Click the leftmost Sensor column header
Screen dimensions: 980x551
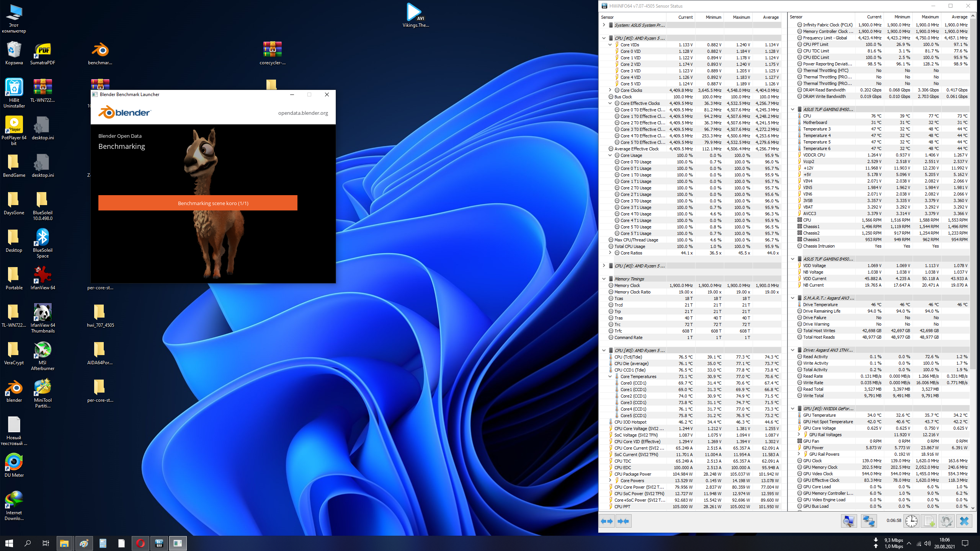632,17
